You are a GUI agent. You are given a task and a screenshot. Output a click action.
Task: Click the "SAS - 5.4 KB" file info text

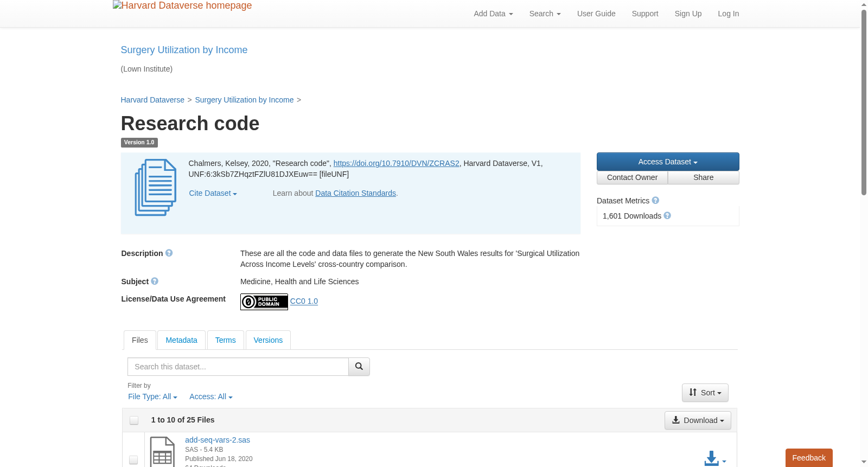tap(204, 450)
